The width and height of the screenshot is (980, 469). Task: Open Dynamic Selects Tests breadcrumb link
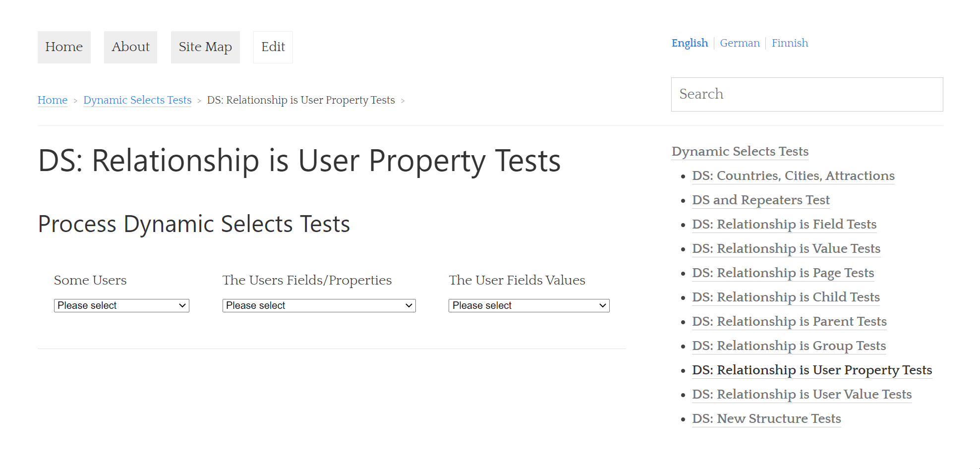point(137,100)
